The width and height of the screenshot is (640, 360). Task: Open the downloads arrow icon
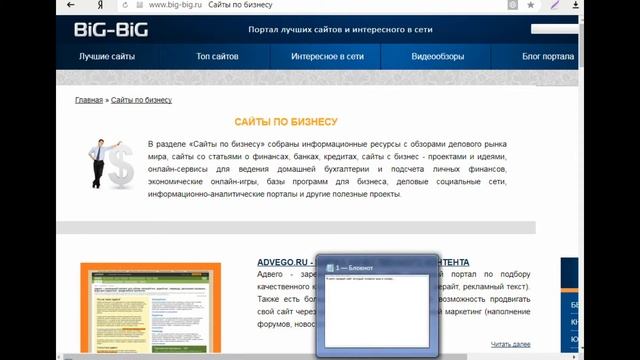pyautogui.click(x=575, y=5)
